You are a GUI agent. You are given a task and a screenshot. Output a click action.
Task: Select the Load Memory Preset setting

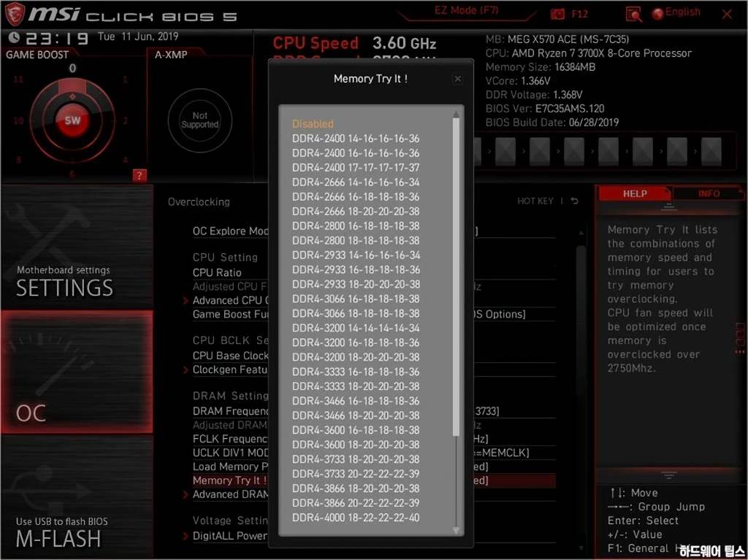(x=231, y=467)
